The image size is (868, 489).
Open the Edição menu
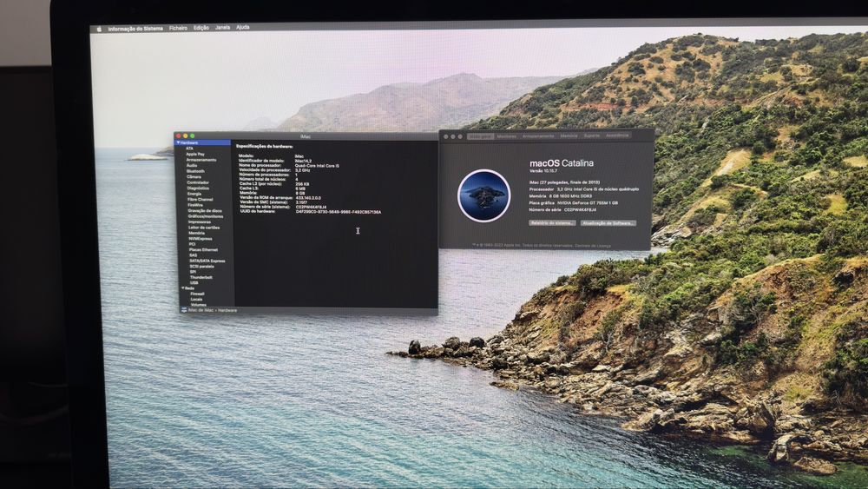tap(201, 28)
